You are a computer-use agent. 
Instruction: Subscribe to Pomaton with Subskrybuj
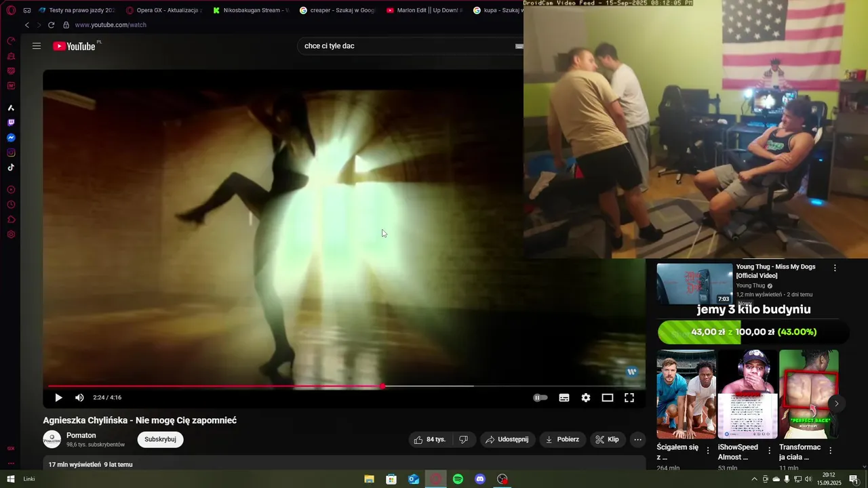160,439
